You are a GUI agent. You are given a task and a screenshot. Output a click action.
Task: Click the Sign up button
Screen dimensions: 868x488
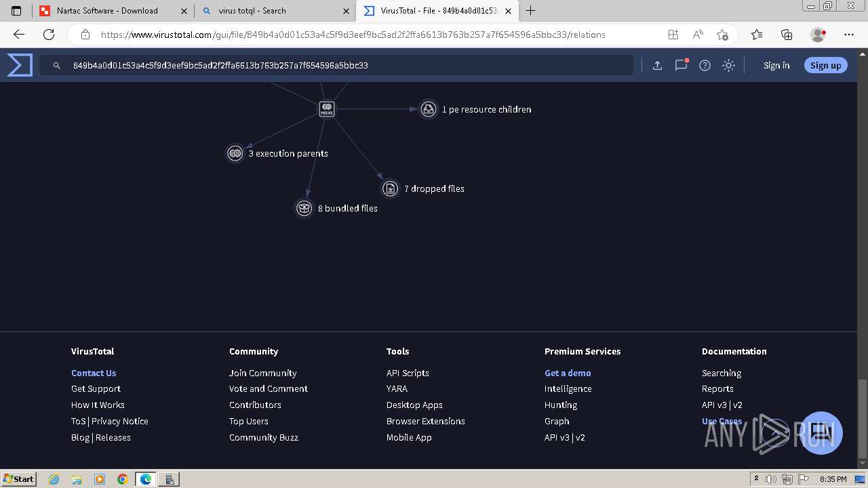tap(825, 65)
